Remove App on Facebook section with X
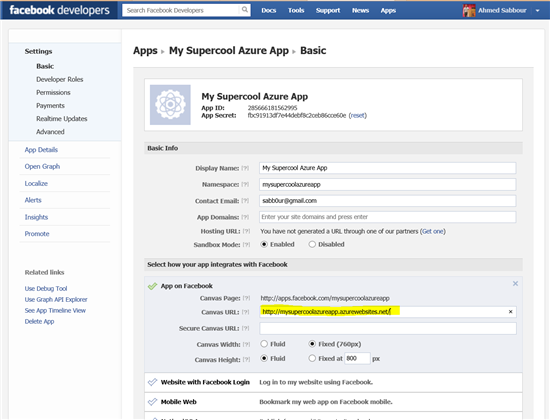The width and height of the screenshot is (550, 420). coord(515,284)
